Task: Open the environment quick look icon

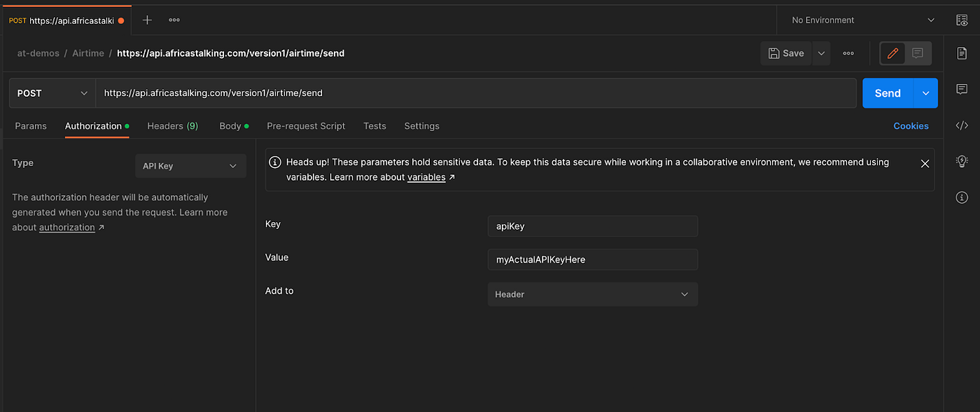Action: click(x=962, y=20)
